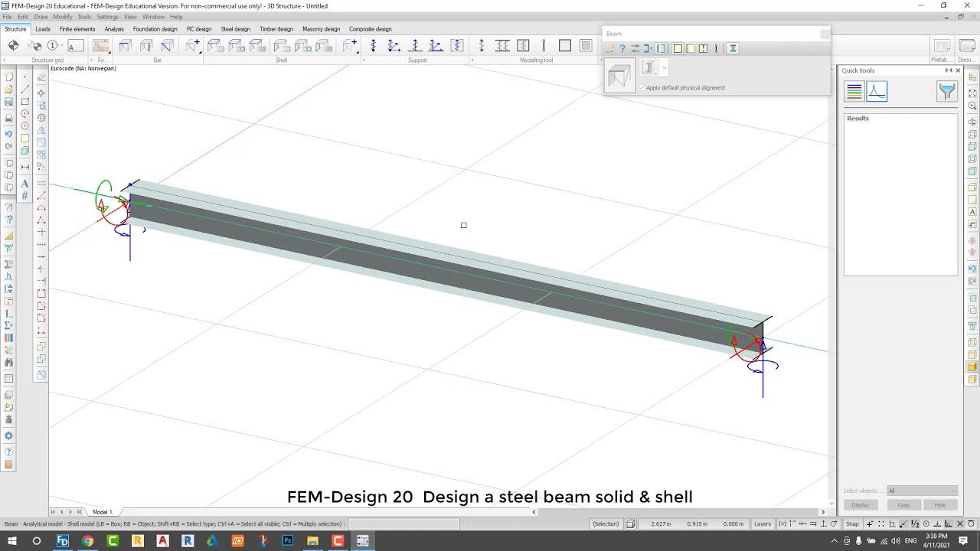The height and width of the screenshot is (551, 980).
Task: Open the Steel design tab
Action: [x=235, y=29]
